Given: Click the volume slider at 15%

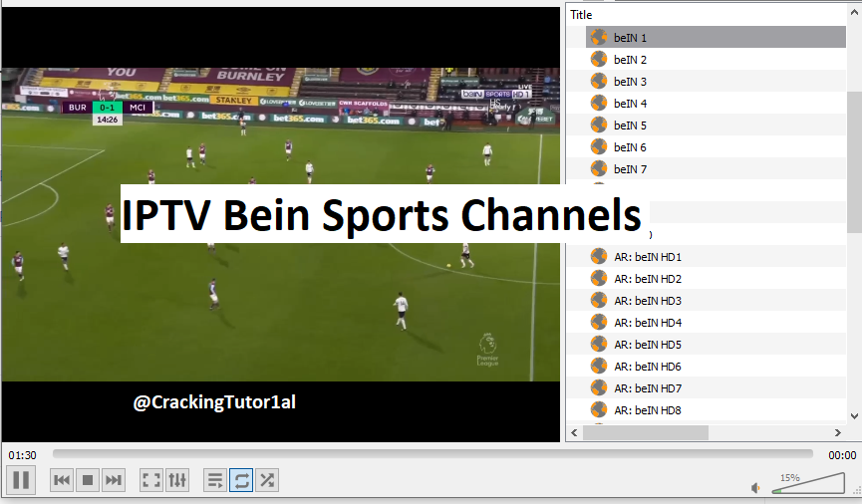Looking at the screenshot, I should click(x=808, y=484).
